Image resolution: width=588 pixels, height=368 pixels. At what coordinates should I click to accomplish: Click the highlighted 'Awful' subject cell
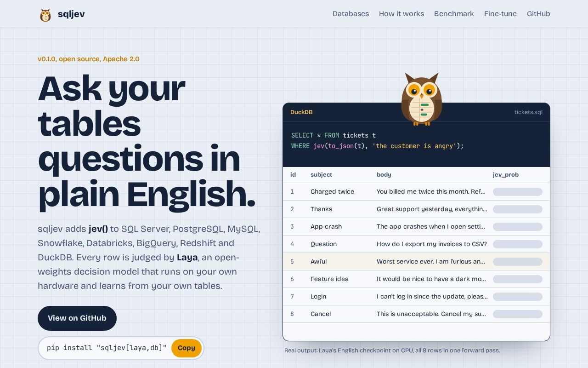[x=318, y=262]
